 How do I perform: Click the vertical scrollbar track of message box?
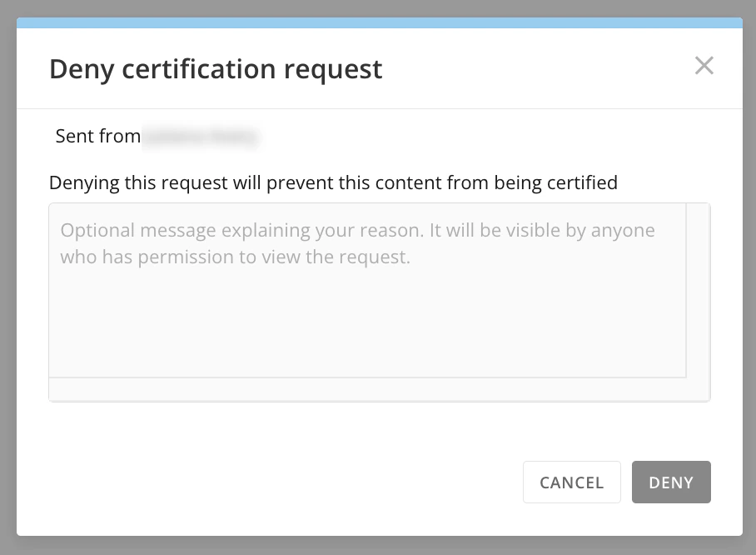[699, 290]
